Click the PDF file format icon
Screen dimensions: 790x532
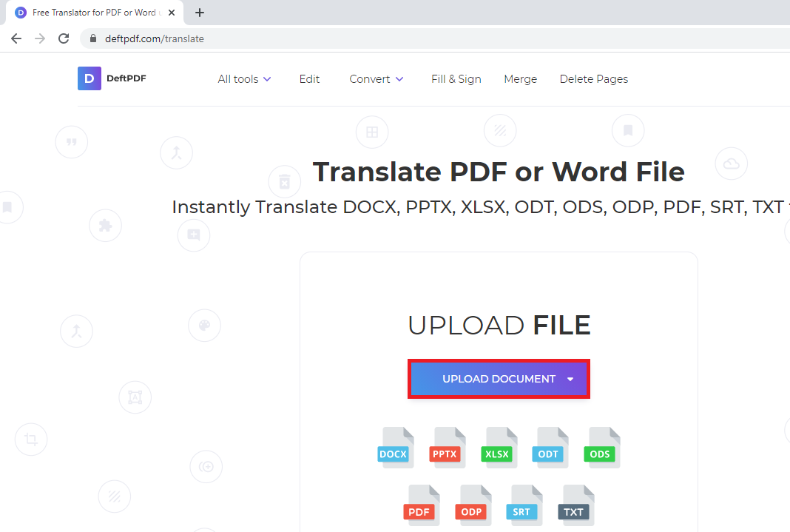tap(420, 505)
